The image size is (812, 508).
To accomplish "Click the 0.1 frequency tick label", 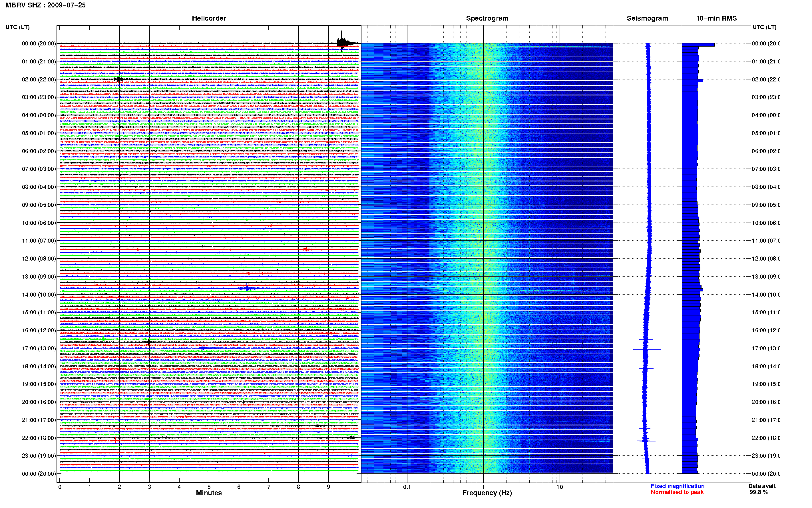I will 407,487.
